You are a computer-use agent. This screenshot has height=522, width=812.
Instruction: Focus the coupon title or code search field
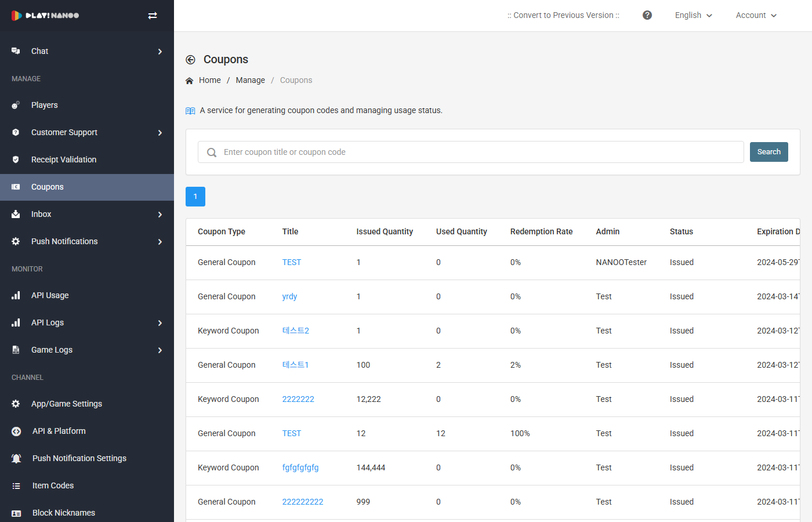pos(471,152)
